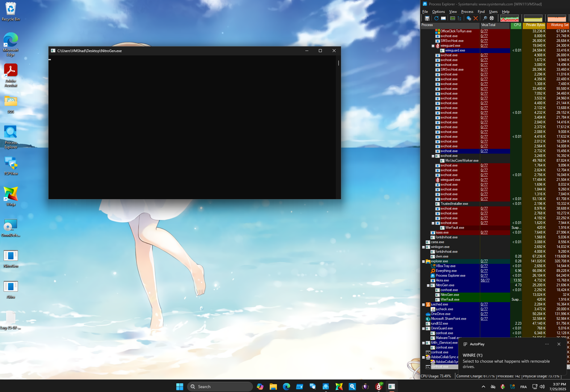The width and height of the screenshot is (570, 392).
Task: Click the volume icon in the system tray
Action: 542,387
